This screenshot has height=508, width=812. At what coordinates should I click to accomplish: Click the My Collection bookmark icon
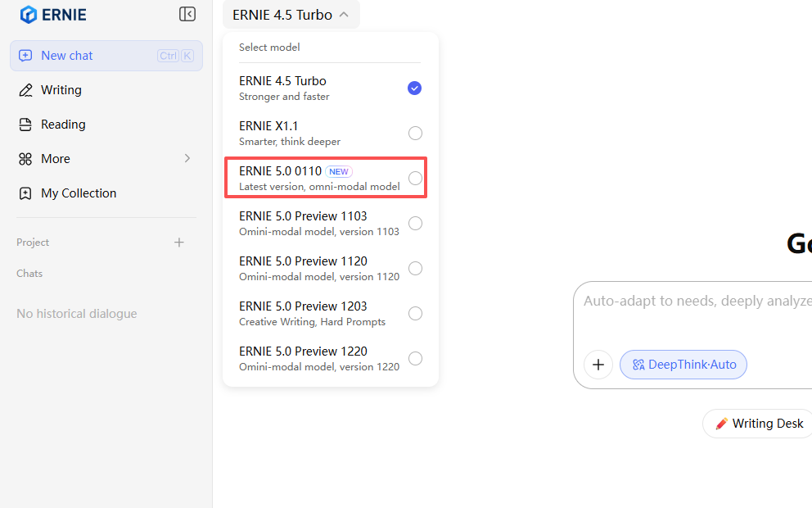[25, 193]
